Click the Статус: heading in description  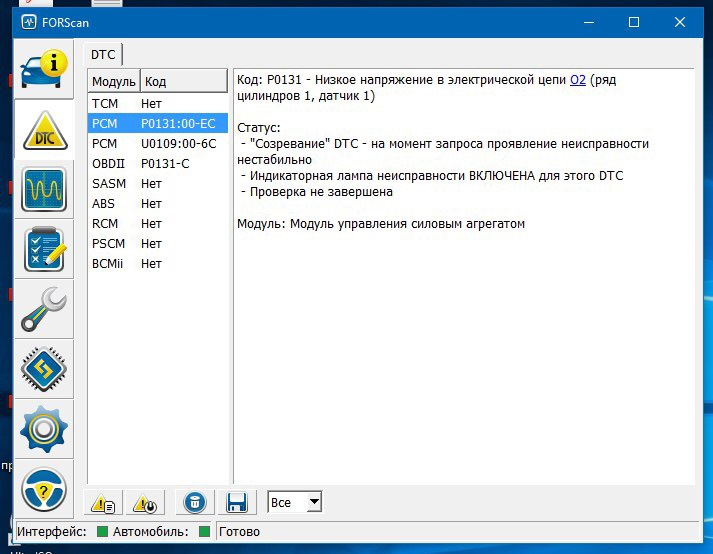[259, 128]
